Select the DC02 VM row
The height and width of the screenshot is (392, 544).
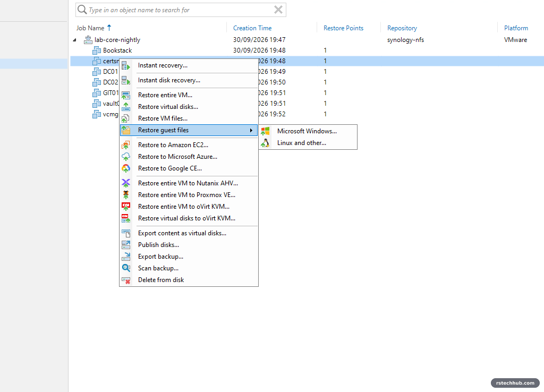307,82
